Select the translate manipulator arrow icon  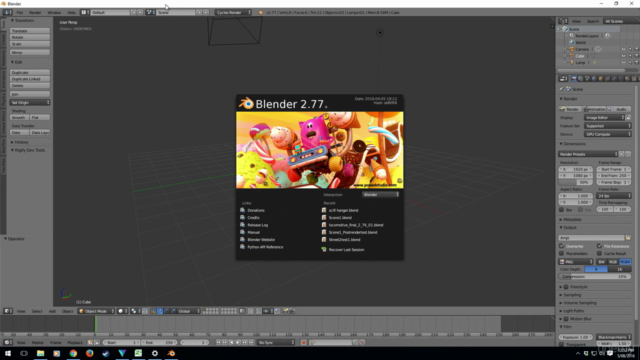[160, 311]
